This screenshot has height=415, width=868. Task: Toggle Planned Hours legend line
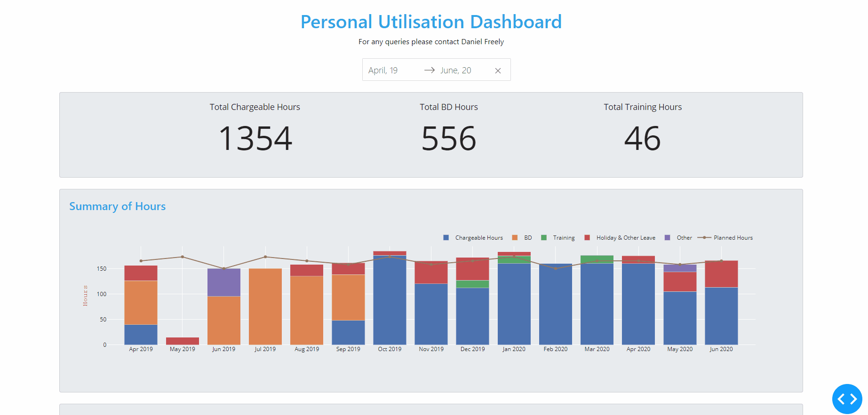pyautogui.click(x=725, y=238)
